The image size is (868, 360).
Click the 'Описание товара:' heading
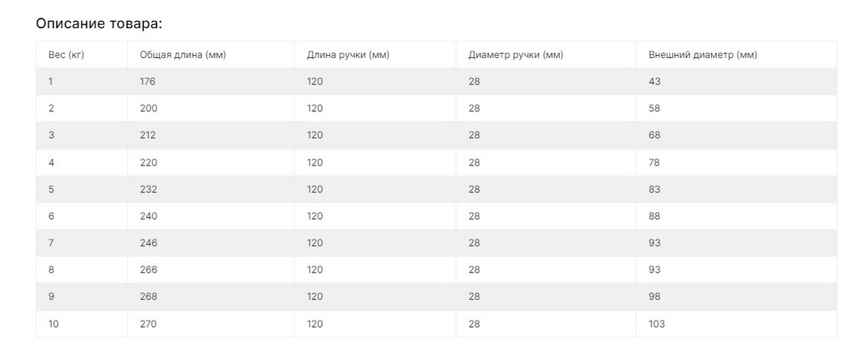click(99, 24)
